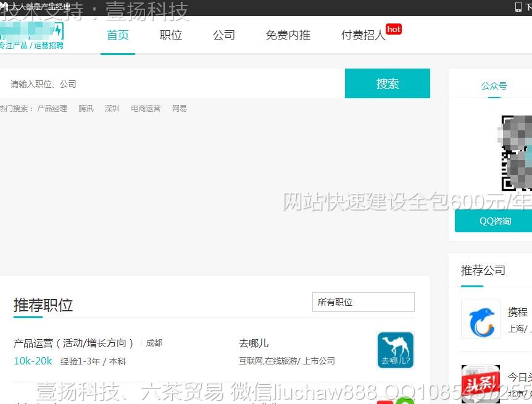Image resolution: width=532 pixels, height=404 pixels.
Task: Click the phone icon in the top bar
Action: (x=517, y=6)
